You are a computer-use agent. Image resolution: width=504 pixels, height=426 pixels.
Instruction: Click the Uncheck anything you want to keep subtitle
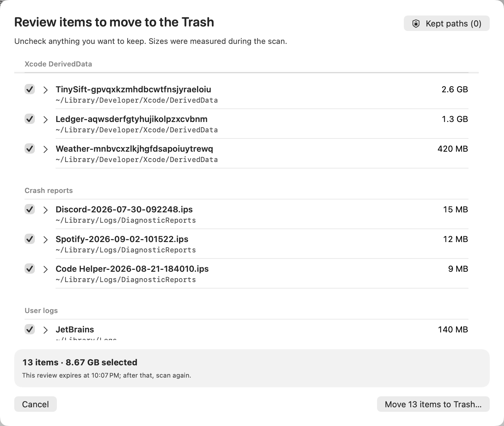151,41
